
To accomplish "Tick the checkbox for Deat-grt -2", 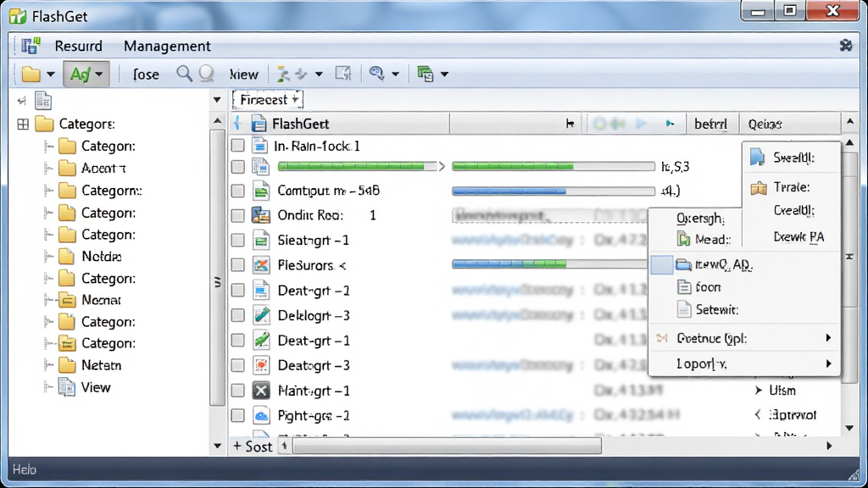I will pos(237,291).
